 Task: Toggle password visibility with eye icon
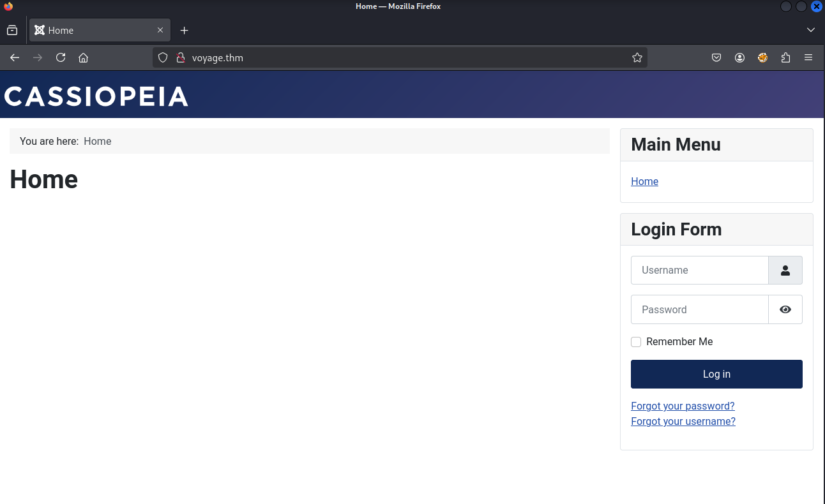point(785,309)
